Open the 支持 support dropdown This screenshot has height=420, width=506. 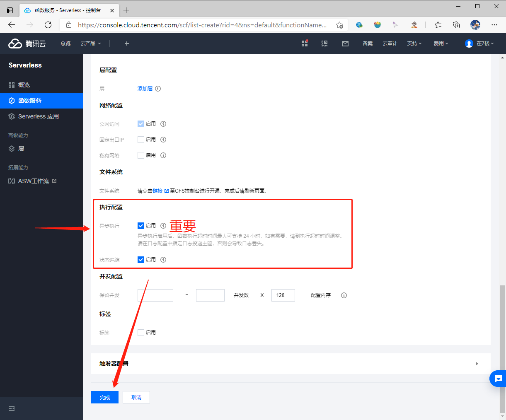(414, 43)
